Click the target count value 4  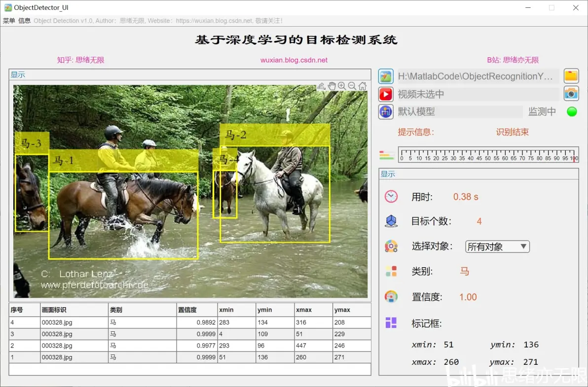click(x=479, y=221)
